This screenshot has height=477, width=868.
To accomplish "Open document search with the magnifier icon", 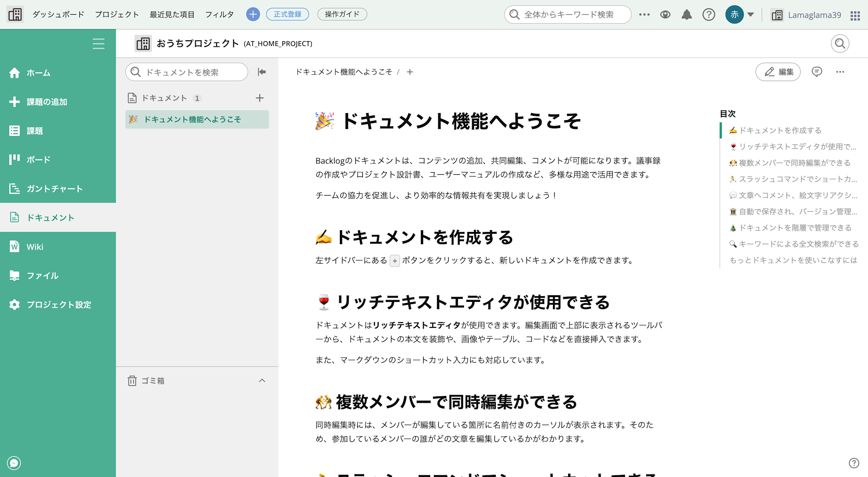I will [x=840, y=43].
